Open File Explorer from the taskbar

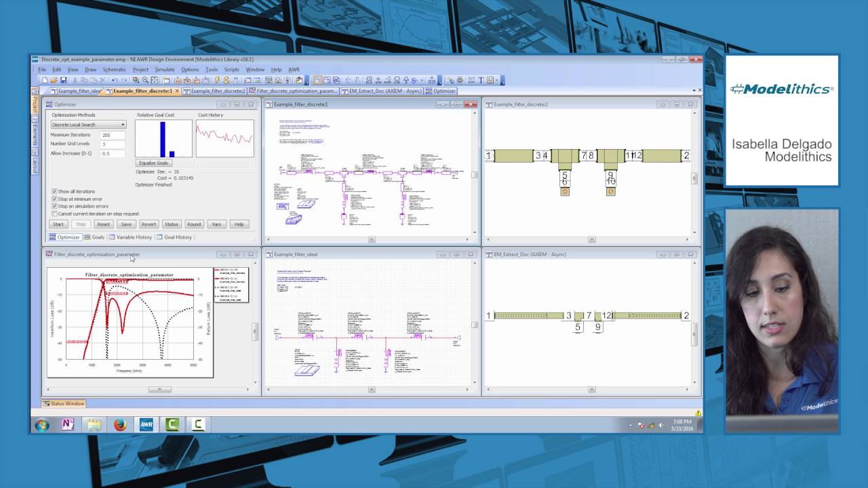coord(94,424)
